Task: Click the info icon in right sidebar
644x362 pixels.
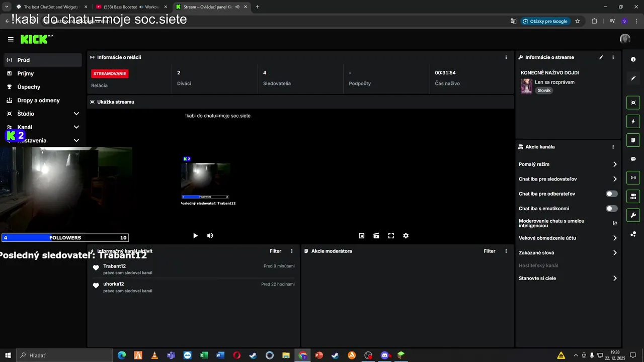Action: [633, 59]
